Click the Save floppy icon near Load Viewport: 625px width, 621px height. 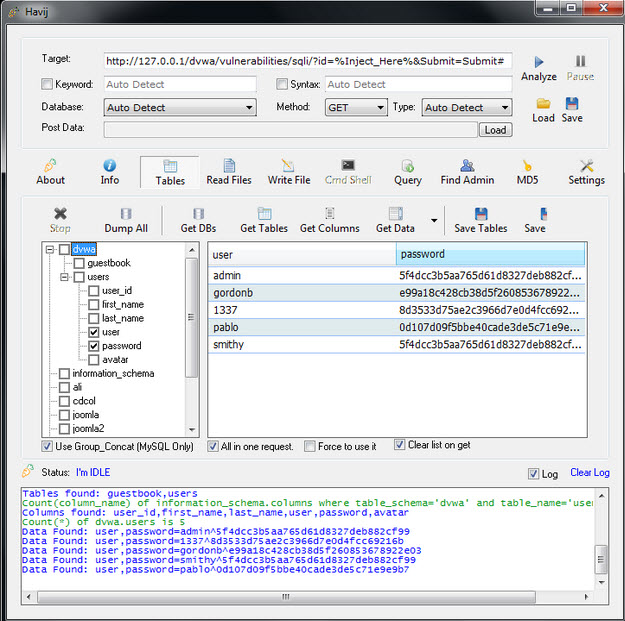(x=572, y=104)
